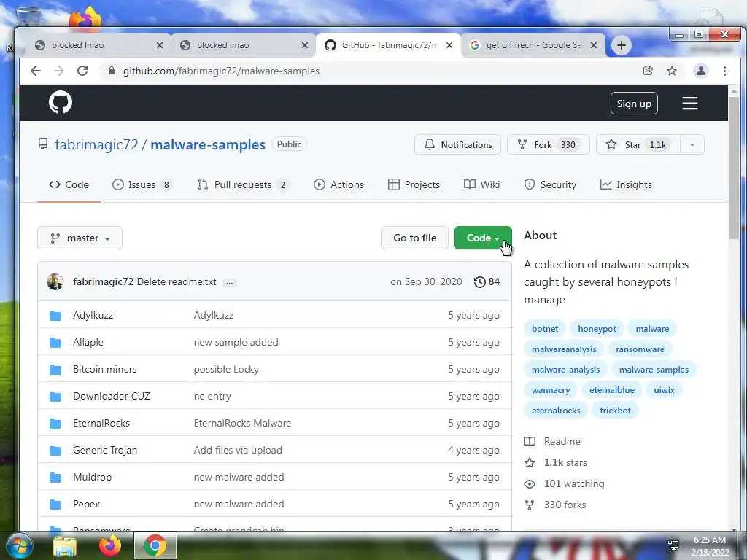Open the Pull requests tab
The image size is (747, 560).
click(x=243, y=184)
